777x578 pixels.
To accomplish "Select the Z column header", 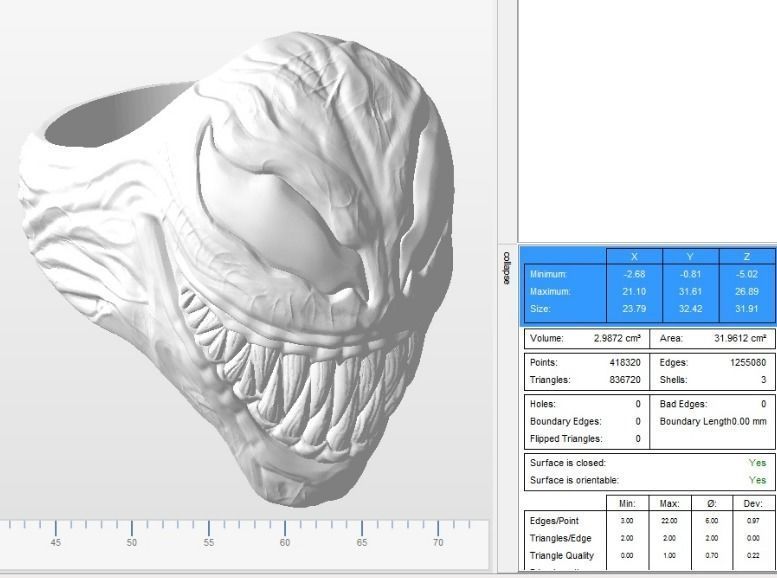I will click(746, 256).
